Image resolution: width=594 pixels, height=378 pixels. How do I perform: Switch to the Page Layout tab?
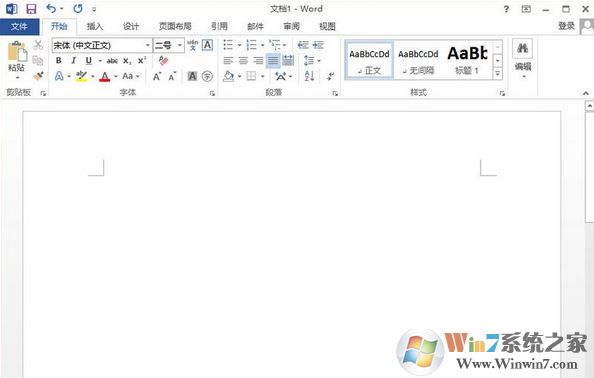click(x=175, y=26)
